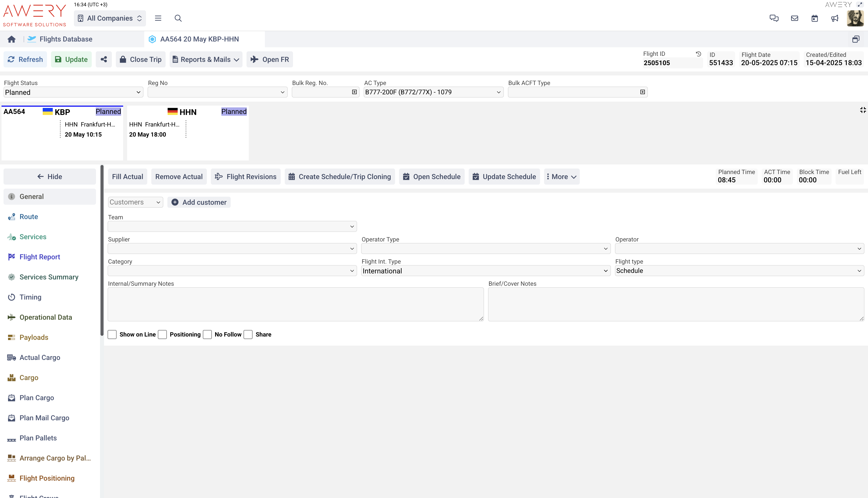Click the home icon in breadcrumb
Screen dimensions: 868x498
tap(12, 39)
